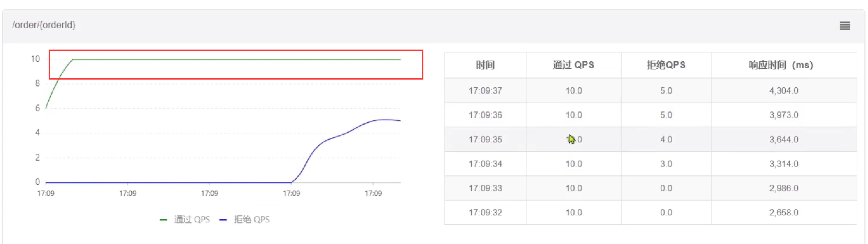
Task: Click the 17:09:35 time cell
Action: (485, 140)
